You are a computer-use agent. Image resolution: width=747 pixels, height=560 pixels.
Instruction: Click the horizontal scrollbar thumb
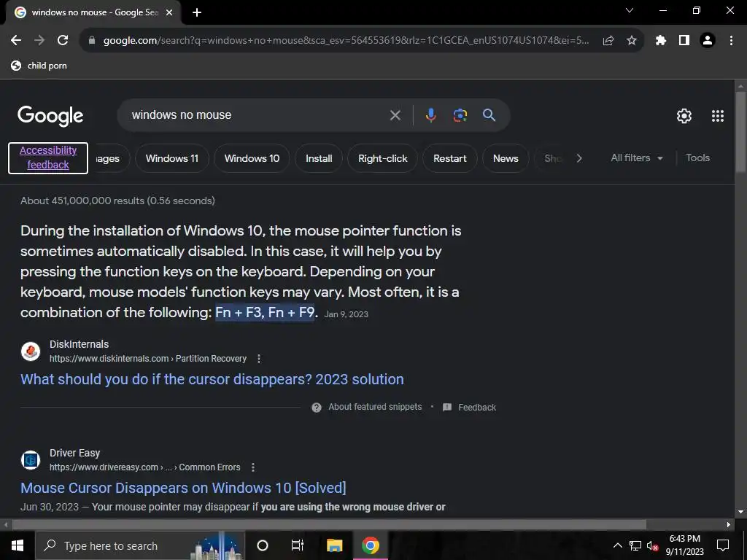[x=329, y=525]
